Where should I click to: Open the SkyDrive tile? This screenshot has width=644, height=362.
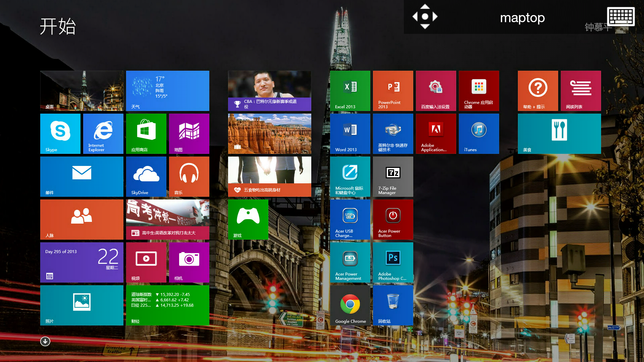point(146,177)
